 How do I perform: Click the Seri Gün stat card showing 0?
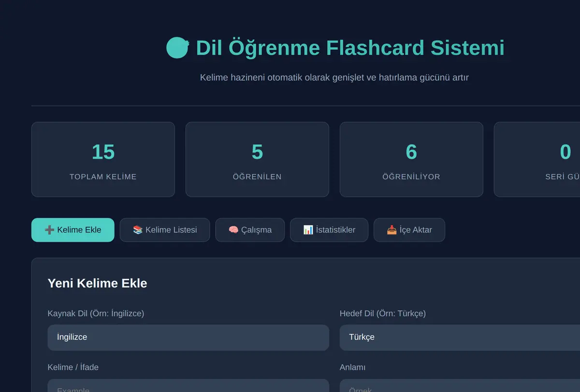[537, 160]
